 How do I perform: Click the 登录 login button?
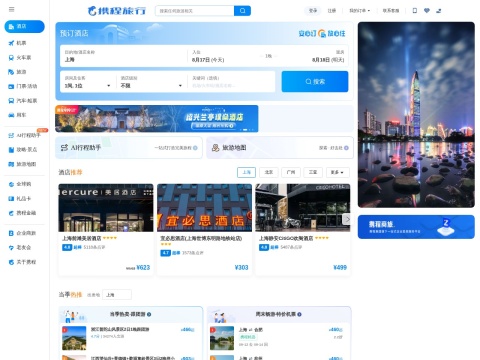click(313, 11)
